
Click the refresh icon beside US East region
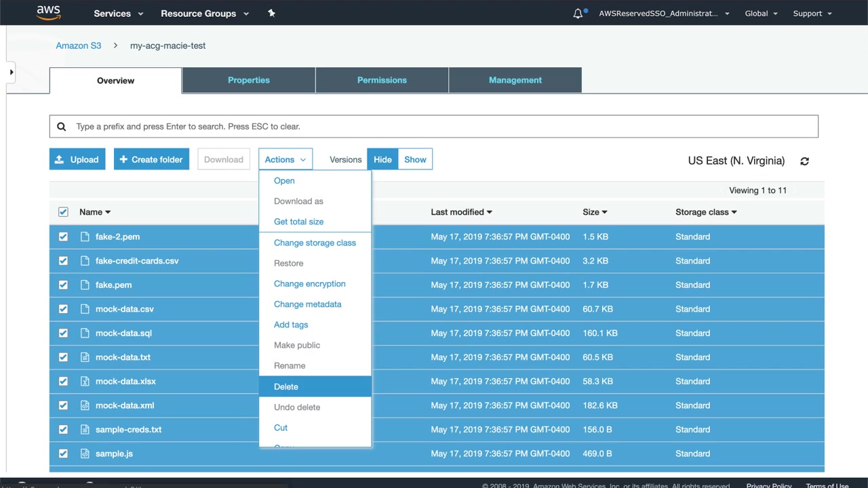click(804, 161)
